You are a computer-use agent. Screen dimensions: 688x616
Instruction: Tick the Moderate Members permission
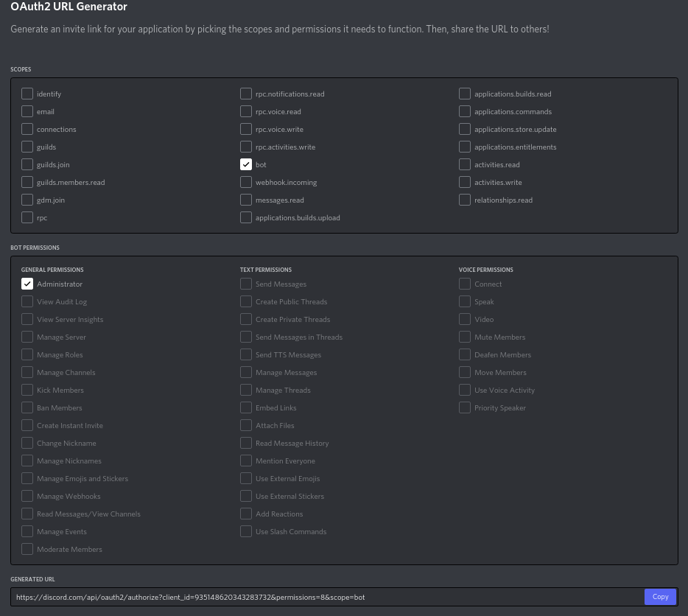(x=27, y=549)
